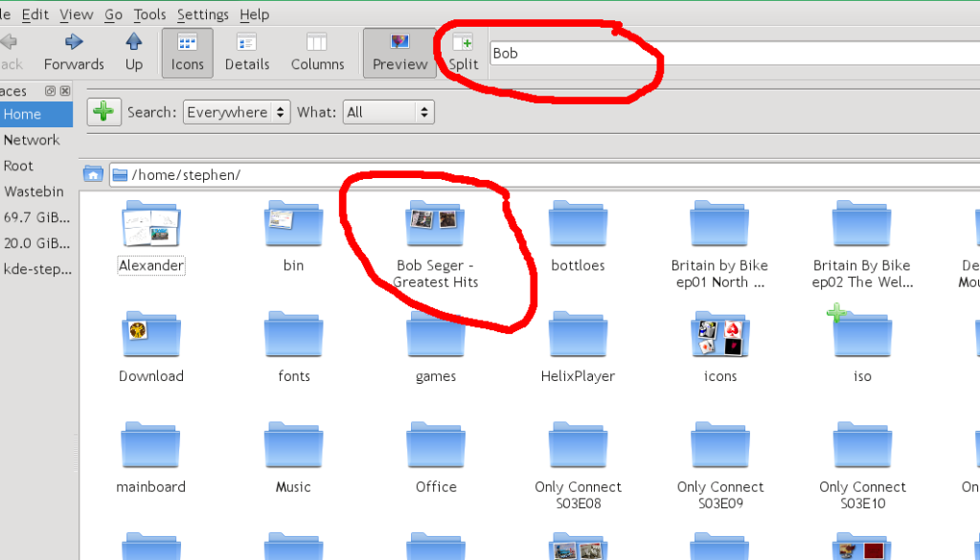This screenshot has width=980, height=560.
Task: Open the Tools menu
Action: (150, 14)
